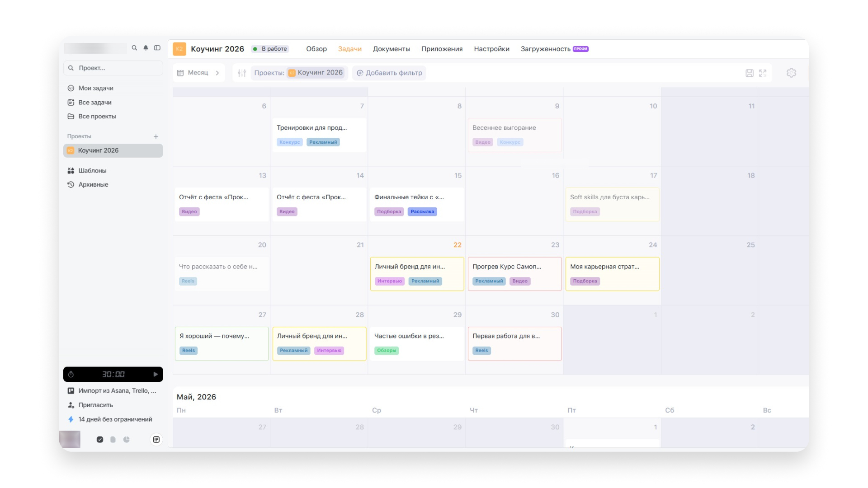Viewport: 868px width, 488px height.
Task: Open notifications bell icon
Action: click(146, 48)
